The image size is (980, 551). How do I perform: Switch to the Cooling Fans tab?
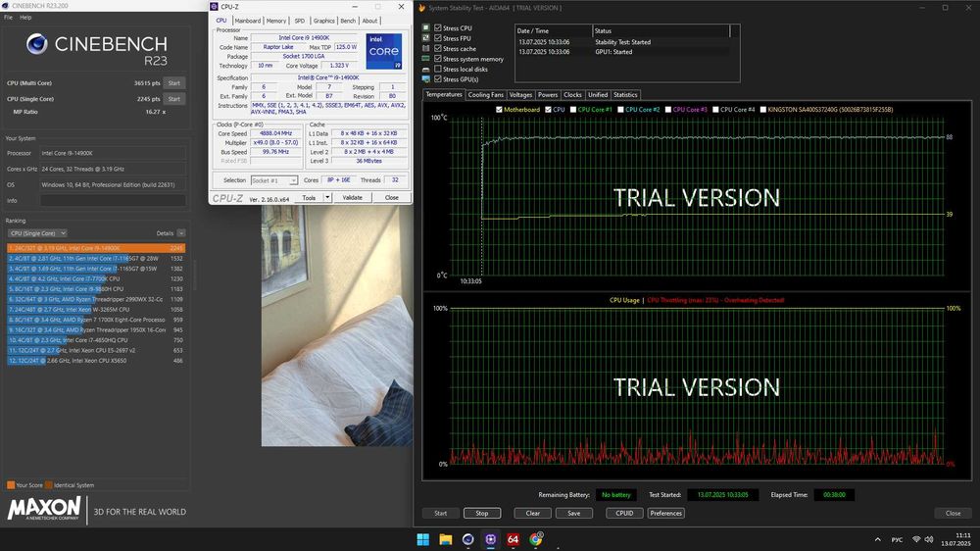click(x=486, y=95)
